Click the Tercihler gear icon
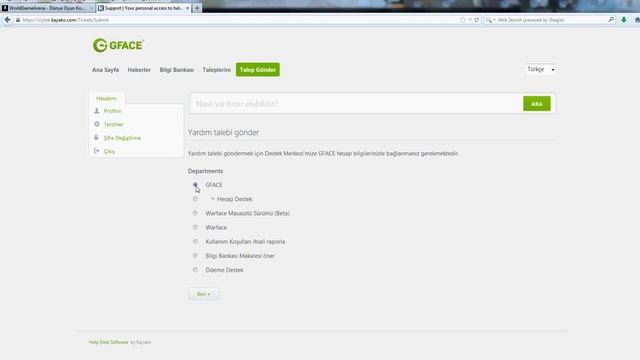 click(x=97, y=124)
